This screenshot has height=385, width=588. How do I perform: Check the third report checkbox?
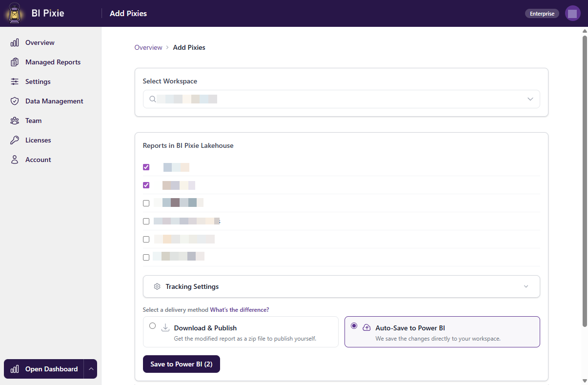146,203
